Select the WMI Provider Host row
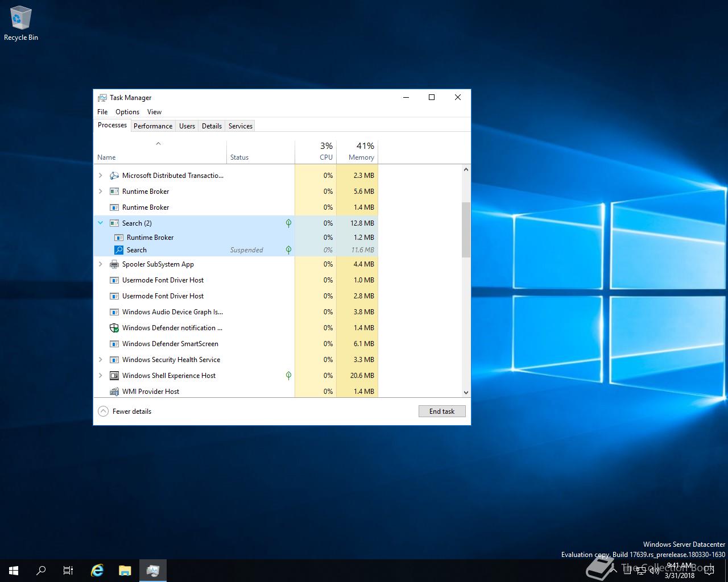 coord(236,392)
